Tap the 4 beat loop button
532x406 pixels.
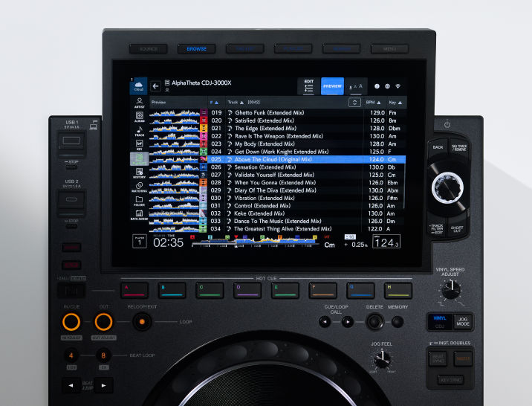click(x=71, y=355)
